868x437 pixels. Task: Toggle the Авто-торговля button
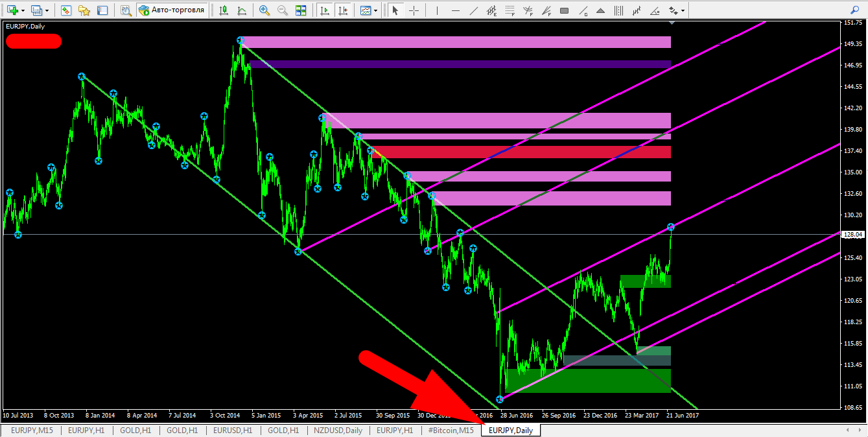click(172, 10)
